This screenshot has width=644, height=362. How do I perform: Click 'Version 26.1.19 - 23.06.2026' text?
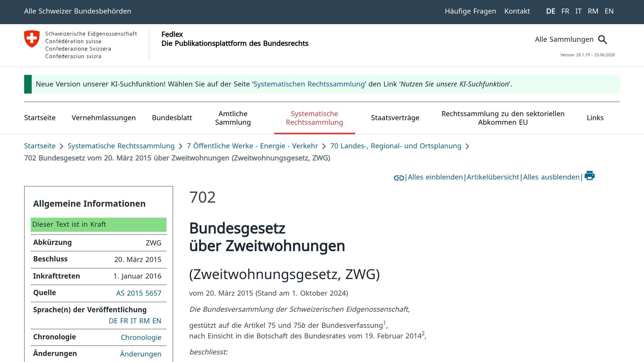(587, 55)
